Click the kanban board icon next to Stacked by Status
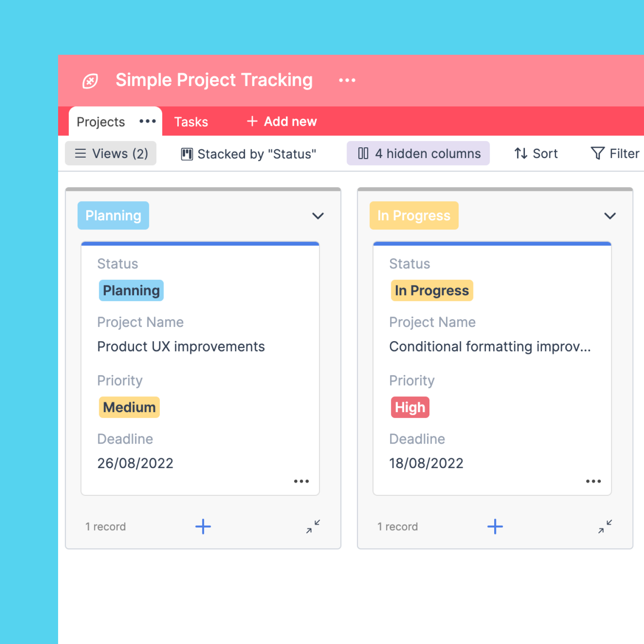The height and width of the screenshot is (644, 644). 186,154
